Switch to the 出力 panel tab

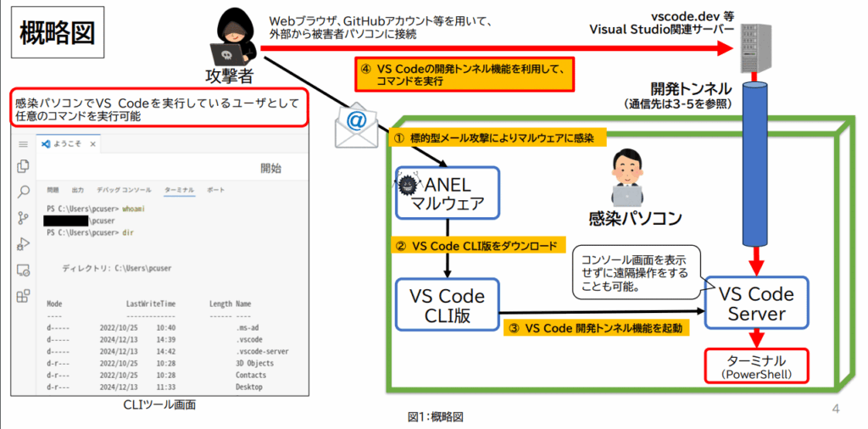tap(77, 190)
